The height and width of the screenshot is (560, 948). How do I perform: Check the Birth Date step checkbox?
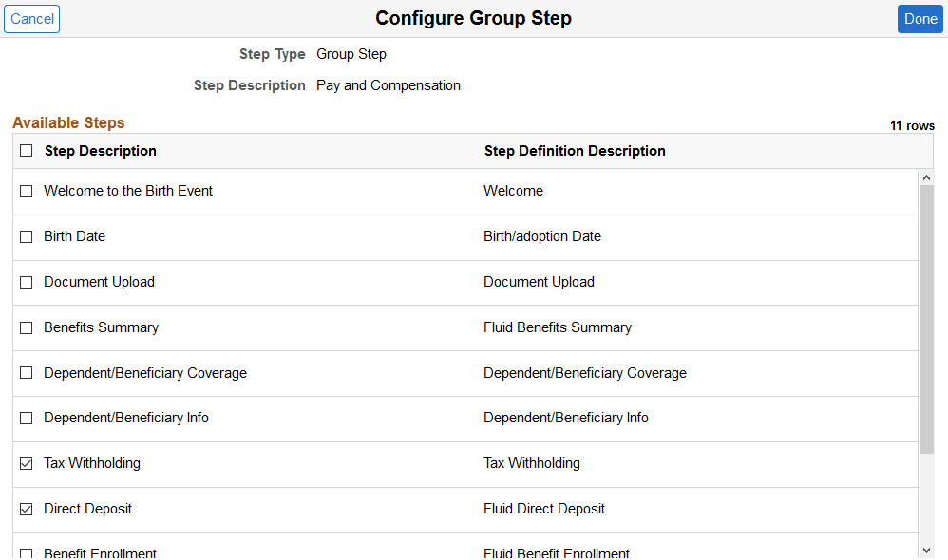[26, 236]
